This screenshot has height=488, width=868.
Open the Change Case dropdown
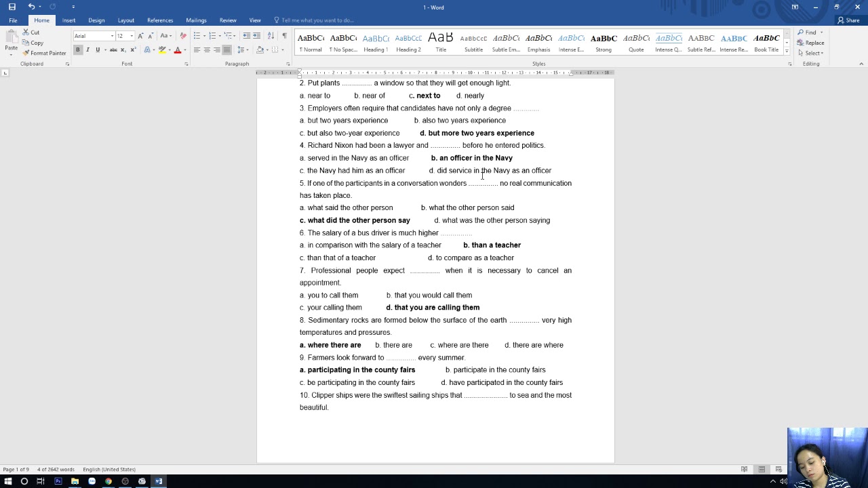[165, 36]
